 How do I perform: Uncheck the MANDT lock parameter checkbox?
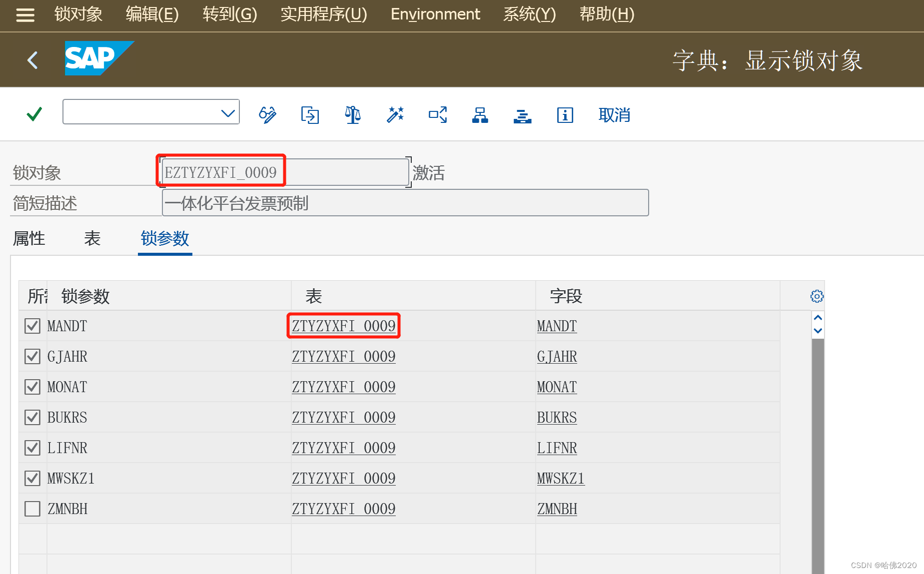(32, 326)
